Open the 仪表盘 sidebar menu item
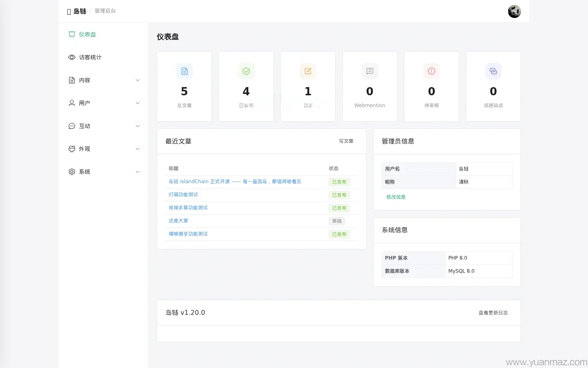 (x=103, y=34)
